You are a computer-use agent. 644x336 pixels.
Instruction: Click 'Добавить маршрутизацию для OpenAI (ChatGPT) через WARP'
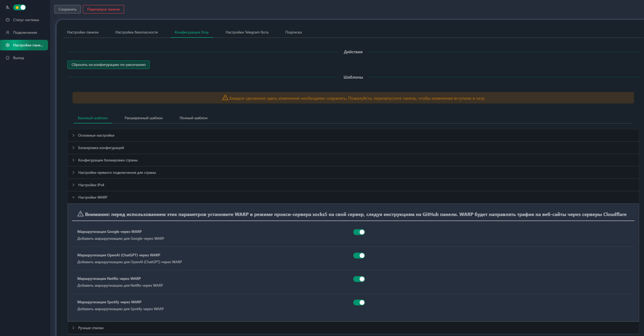pos(130,262)
